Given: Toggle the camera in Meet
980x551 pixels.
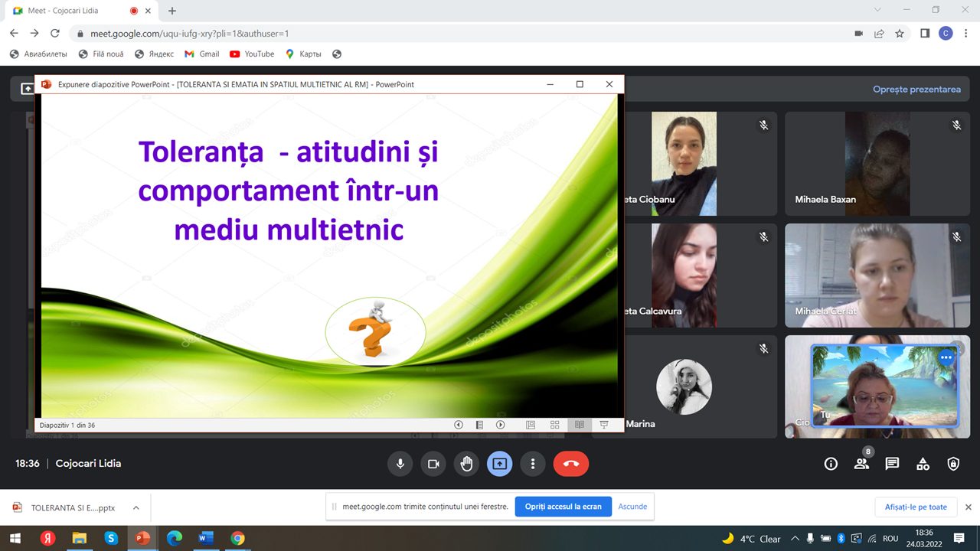Looking at the screenshot, I should [x=433, y=464].
